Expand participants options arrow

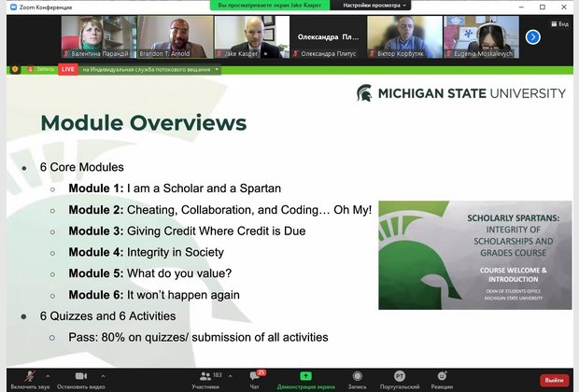pos(231,376)
